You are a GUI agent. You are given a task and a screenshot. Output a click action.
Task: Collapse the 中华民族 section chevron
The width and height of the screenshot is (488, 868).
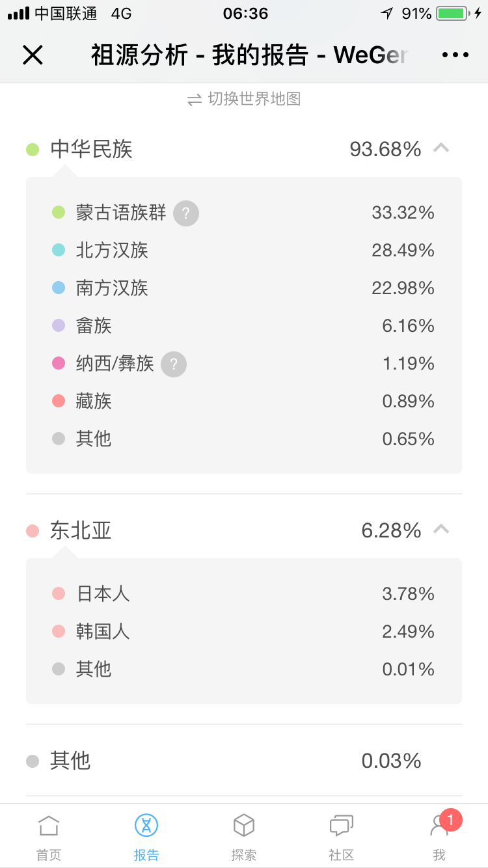point(441,149)
